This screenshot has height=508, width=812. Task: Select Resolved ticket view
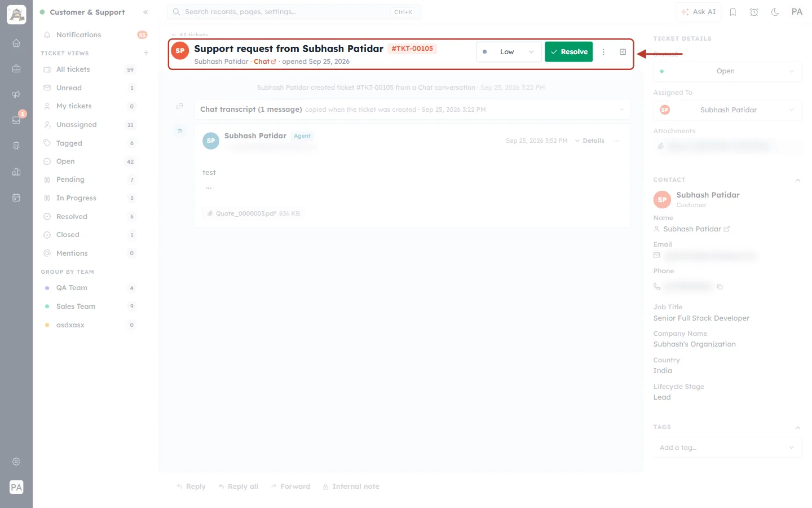click(90, 217)
